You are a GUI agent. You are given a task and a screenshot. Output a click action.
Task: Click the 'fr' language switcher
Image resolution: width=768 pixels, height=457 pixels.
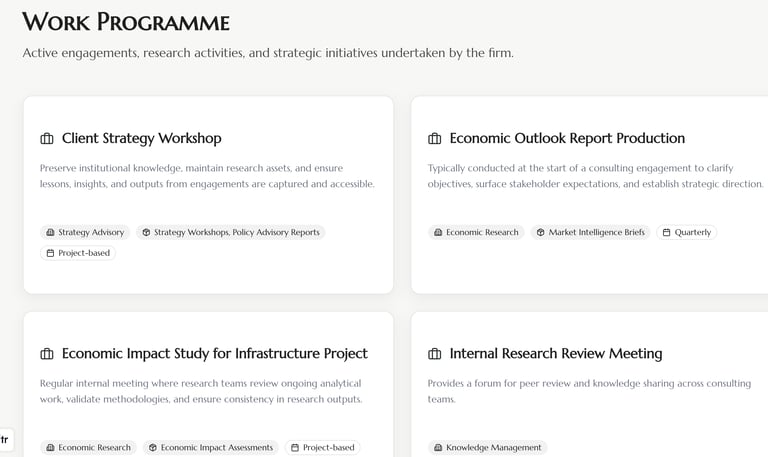(x=5, y=440)
